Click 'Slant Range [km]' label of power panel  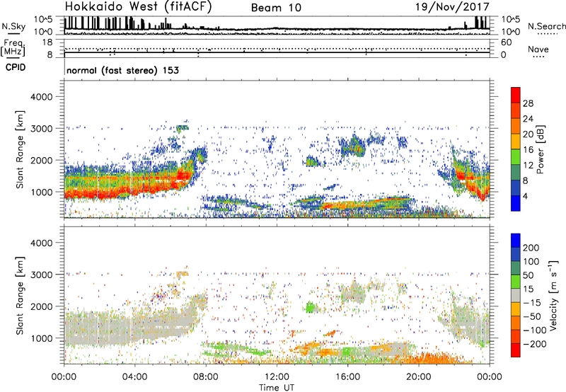tap(20, 150)
